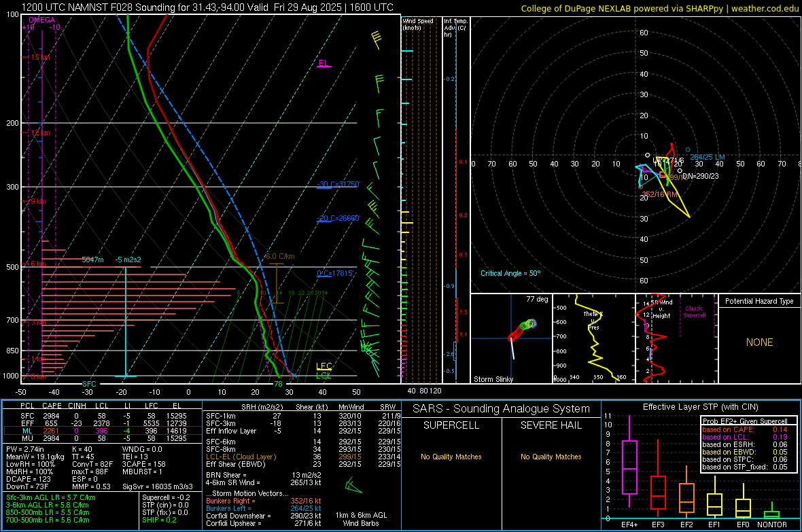This screenshot has width=802, height=532.
Task: Click the "Corfidi Downshear =" line
Action: pos(264,516)
